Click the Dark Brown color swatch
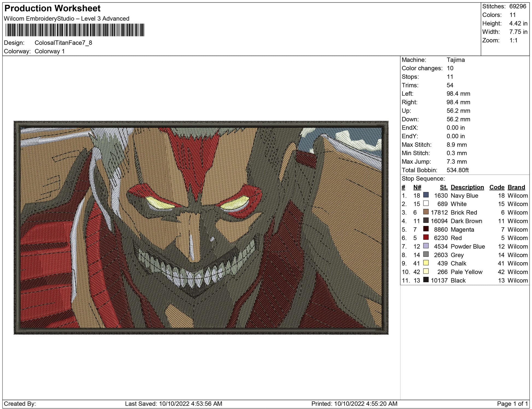Viewport: 532px width, 409px height. click(x=426, y=220)
